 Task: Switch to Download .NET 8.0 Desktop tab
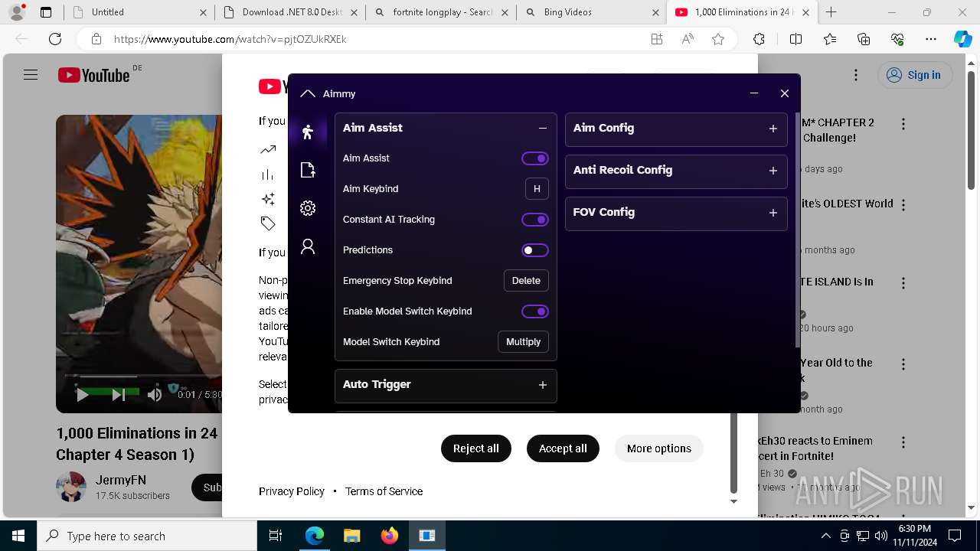(289, 12)
